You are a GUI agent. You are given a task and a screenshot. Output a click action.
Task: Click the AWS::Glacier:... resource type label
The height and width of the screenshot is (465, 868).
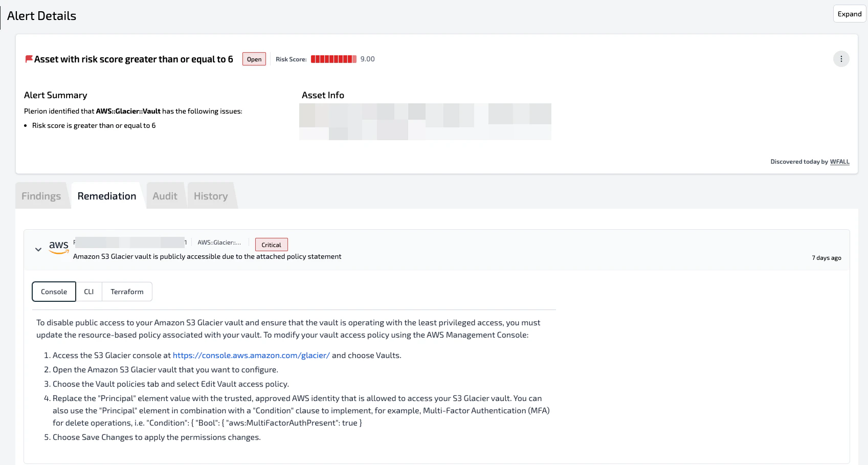(x=219, y=242)
